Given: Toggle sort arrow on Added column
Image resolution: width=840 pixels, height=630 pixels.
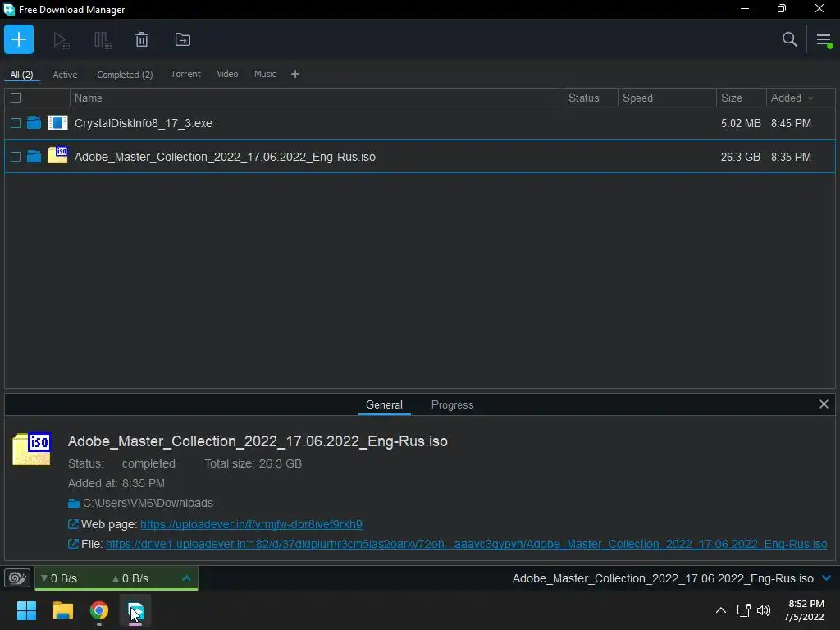Looking at the screenshot, I should (810, 98).
